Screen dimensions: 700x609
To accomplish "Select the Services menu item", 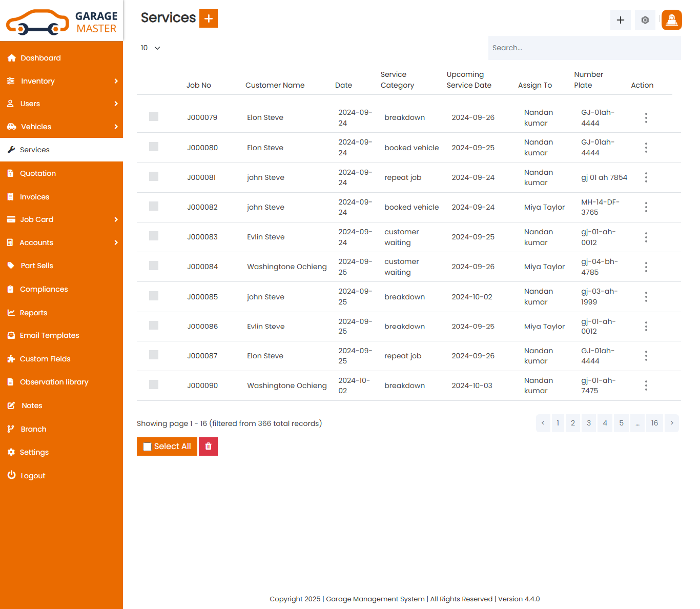I will pos(34,150).
